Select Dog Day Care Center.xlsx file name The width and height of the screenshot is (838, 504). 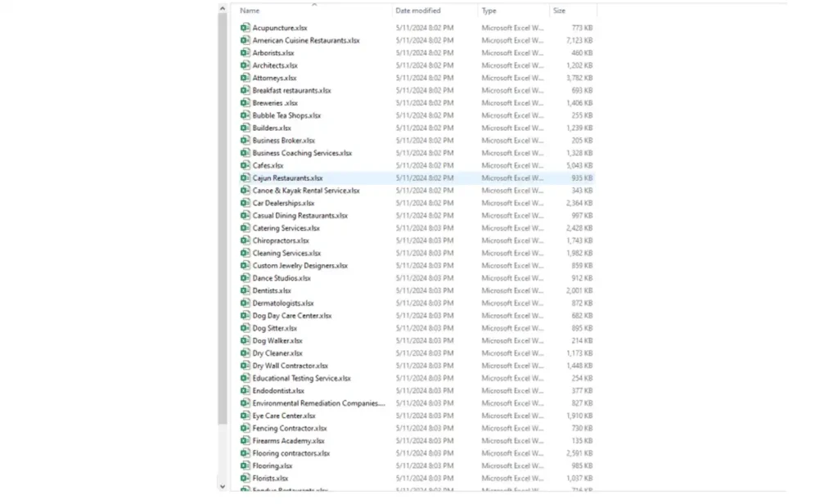pyautogui.click(x=292, y=315)
